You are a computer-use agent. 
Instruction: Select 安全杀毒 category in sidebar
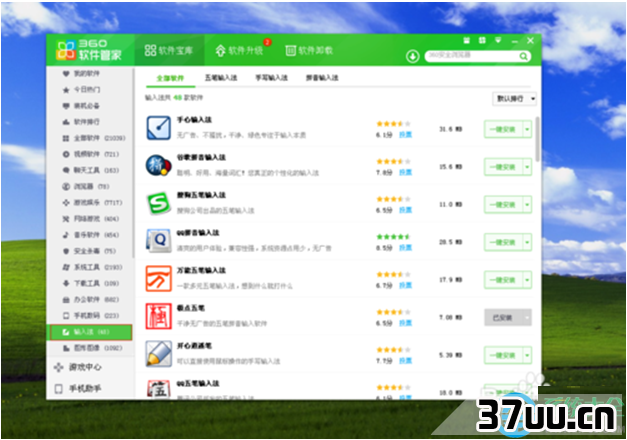(x=89, y=251)
